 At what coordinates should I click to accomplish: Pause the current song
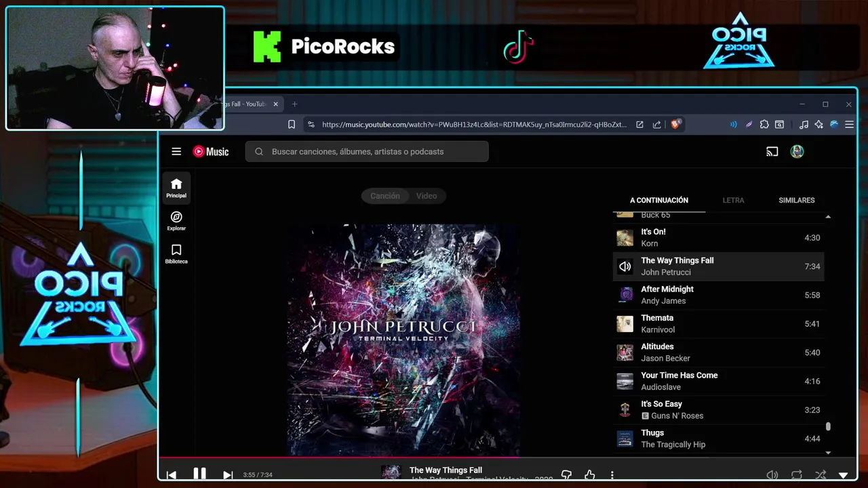click(x=199, y=474)
